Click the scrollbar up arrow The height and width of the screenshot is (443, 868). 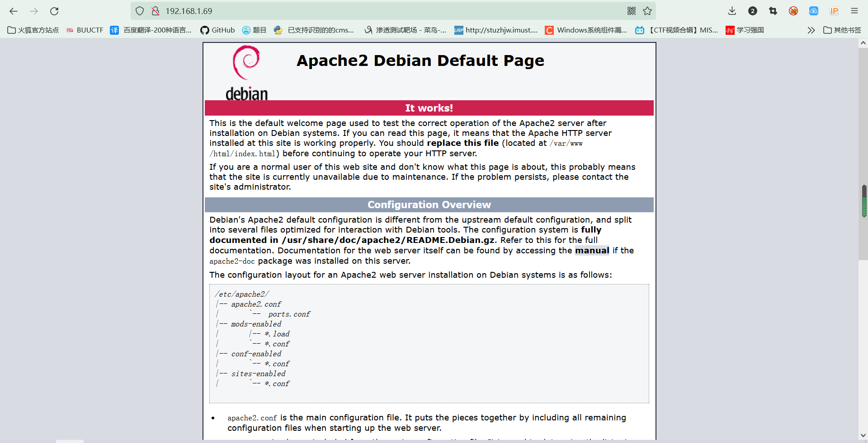pos(863,43)
